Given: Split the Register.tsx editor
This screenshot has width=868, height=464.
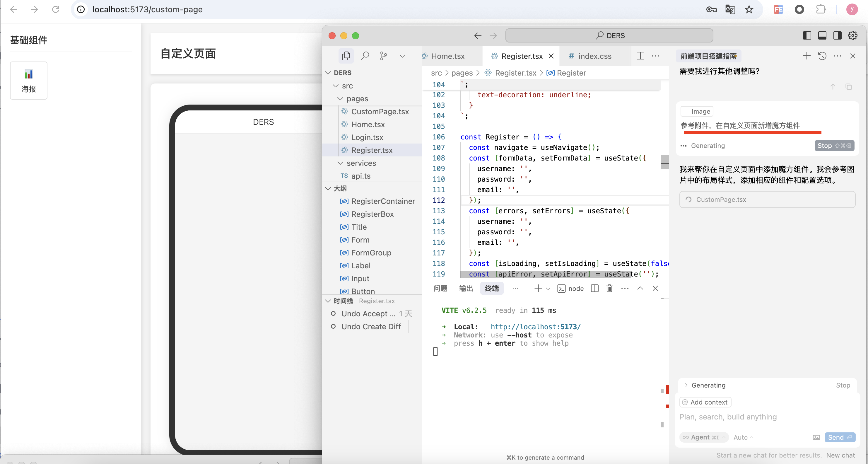Looking at the screenshot, I should click(640, 56).
